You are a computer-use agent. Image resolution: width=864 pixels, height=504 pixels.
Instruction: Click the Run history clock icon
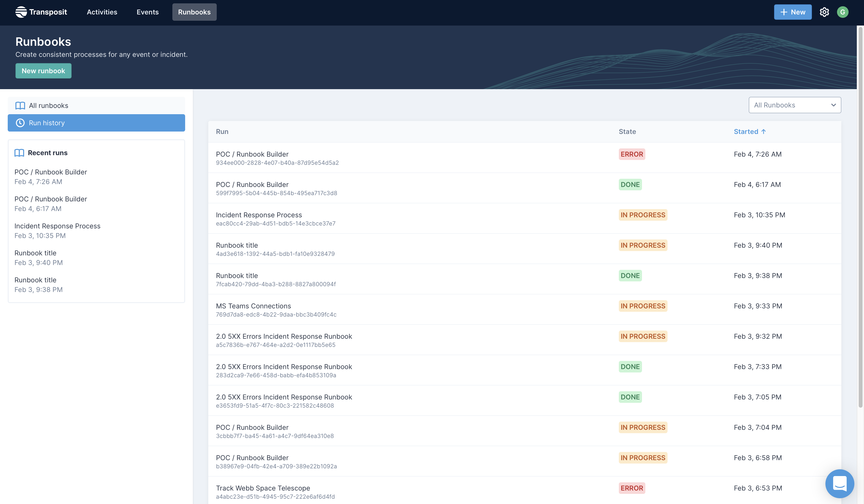(20, 123)
